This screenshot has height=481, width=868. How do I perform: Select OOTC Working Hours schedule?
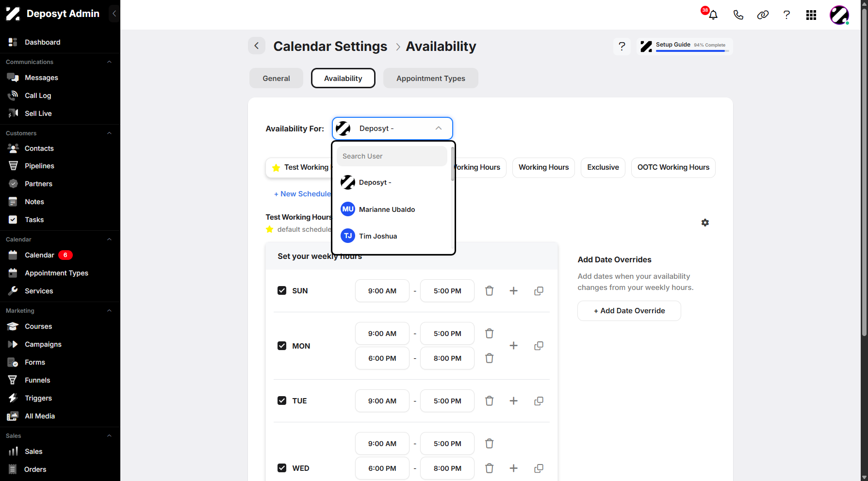673,167
